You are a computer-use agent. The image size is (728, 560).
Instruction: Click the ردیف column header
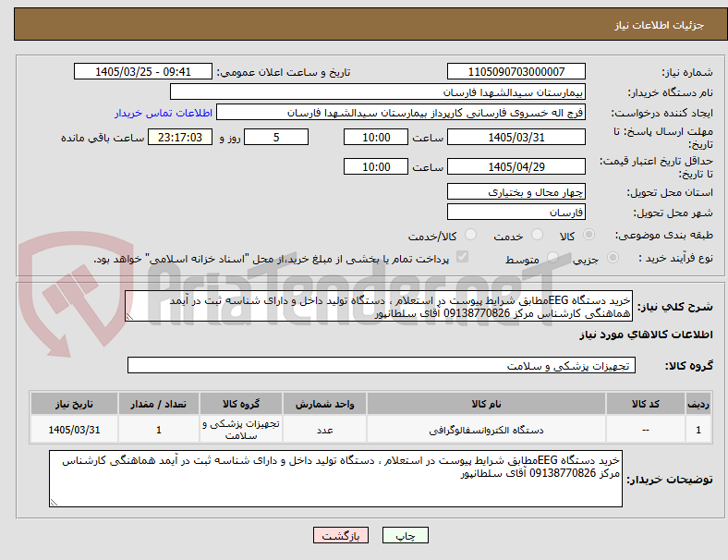[x=698, y=404]
